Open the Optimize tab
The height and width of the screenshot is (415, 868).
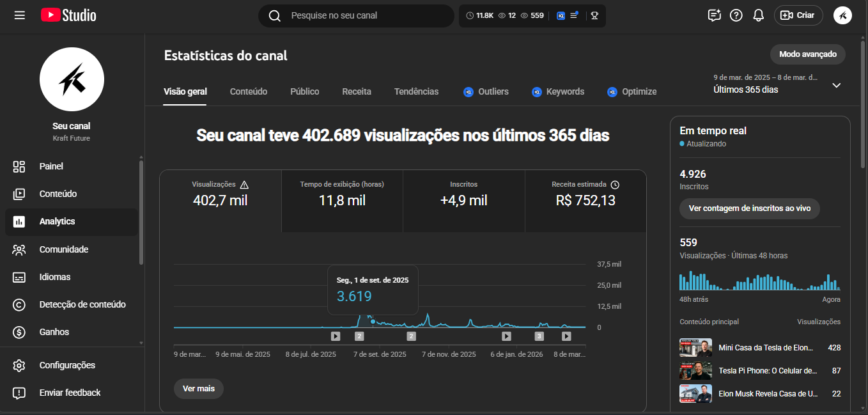click(x=632, y=91)
